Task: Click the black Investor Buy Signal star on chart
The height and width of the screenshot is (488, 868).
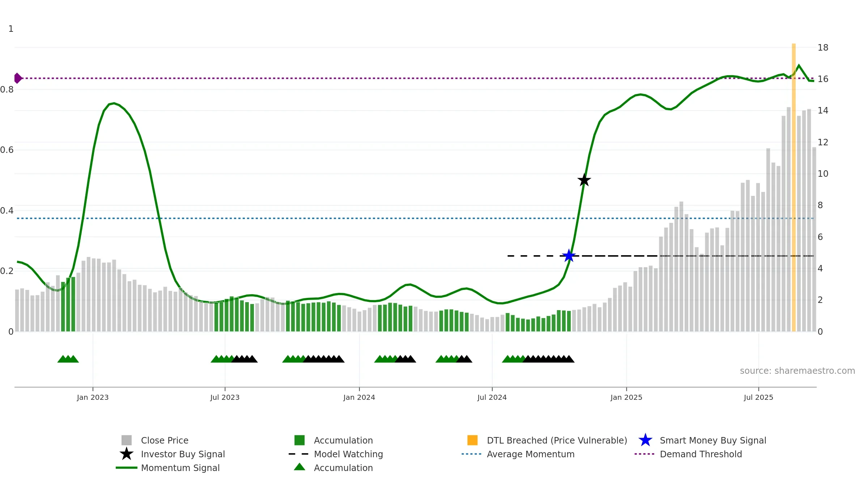Action: (584, 180)
